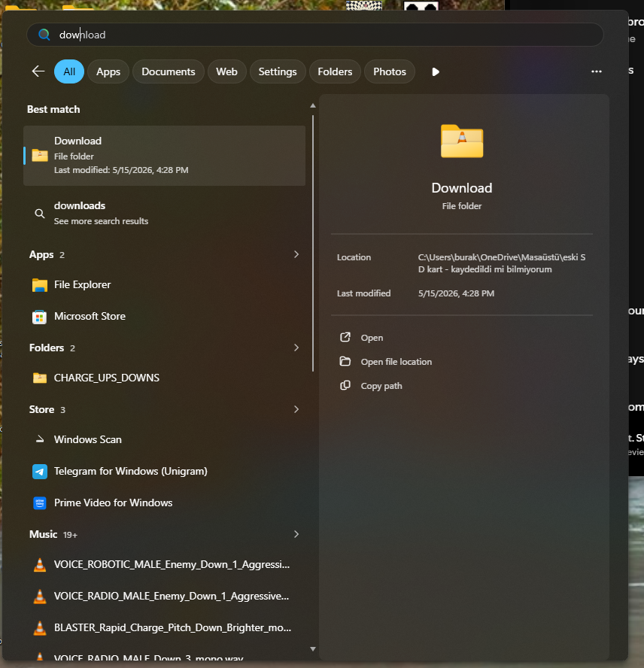Select Prime Video for Windows result
This screenshot has height=668, width=644.
point(165,503)
